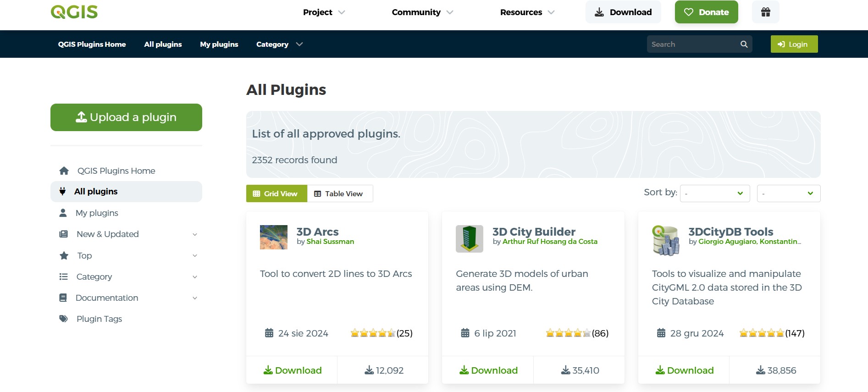868x392 pixels.
Task: Click the 3DCityDB Tools plugin icon
Action: 665,240
